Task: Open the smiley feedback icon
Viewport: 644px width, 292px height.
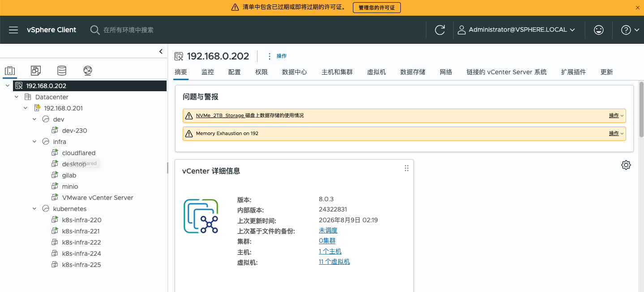Action: [x=598, y=30]
